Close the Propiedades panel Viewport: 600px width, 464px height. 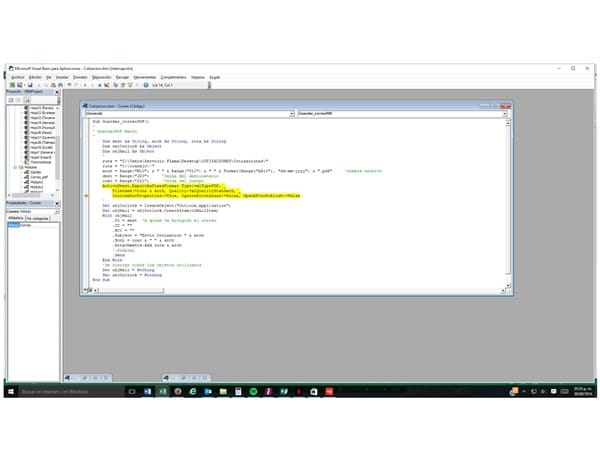pos(57,203)
